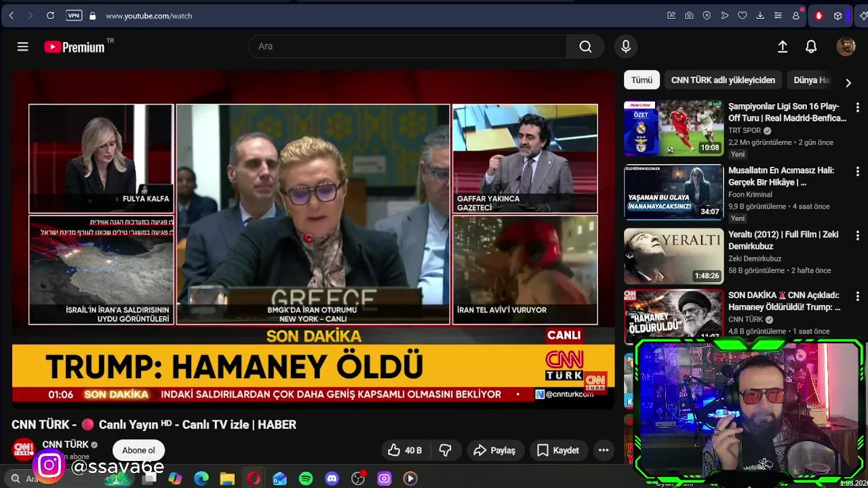Open Opera browser from the taskbar
The image size is (868, 488).
tap(254, 479)
